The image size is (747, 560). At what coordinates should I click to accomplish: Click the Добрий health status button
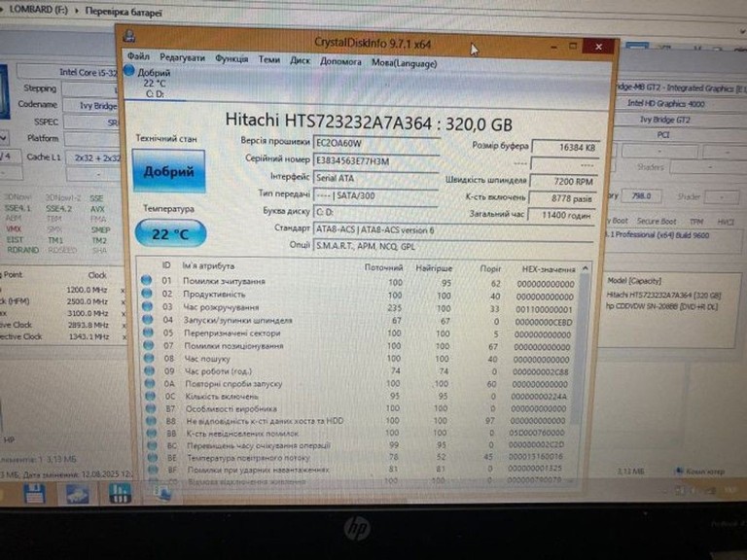pyautogui.click(x=168, y=171)
